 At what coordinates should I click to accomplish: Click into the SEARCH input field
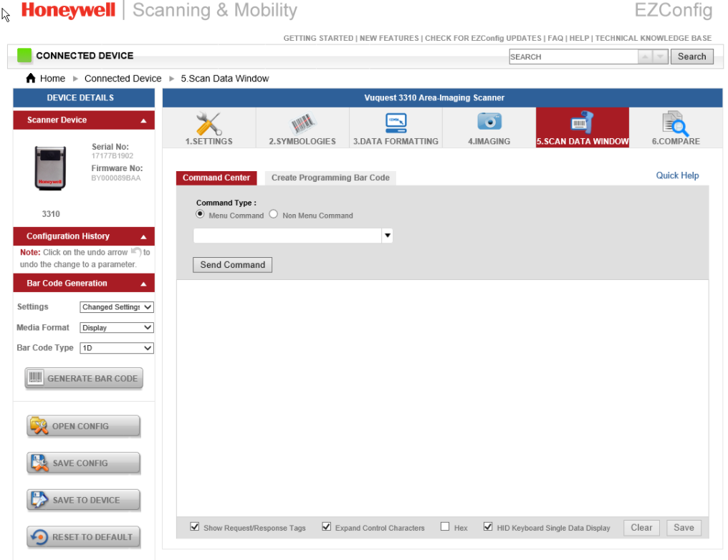coord(573,57)
